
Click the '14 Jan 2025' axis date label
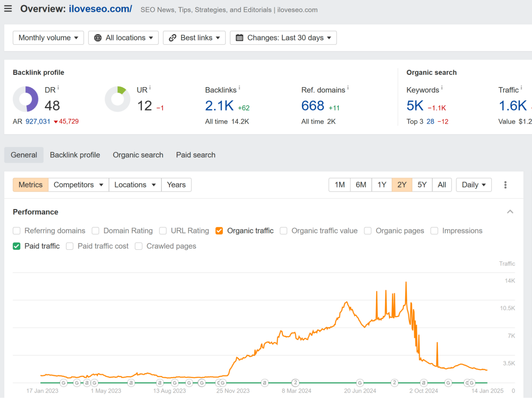pos(487,391)
